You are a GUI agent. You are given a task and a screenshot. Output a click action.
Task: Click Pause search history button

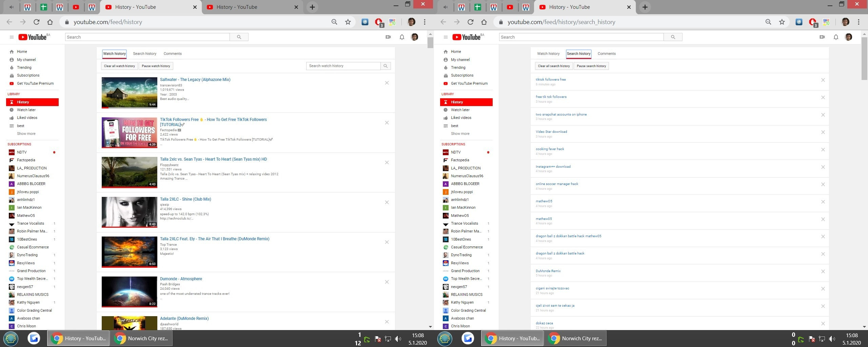coord(591,66)
